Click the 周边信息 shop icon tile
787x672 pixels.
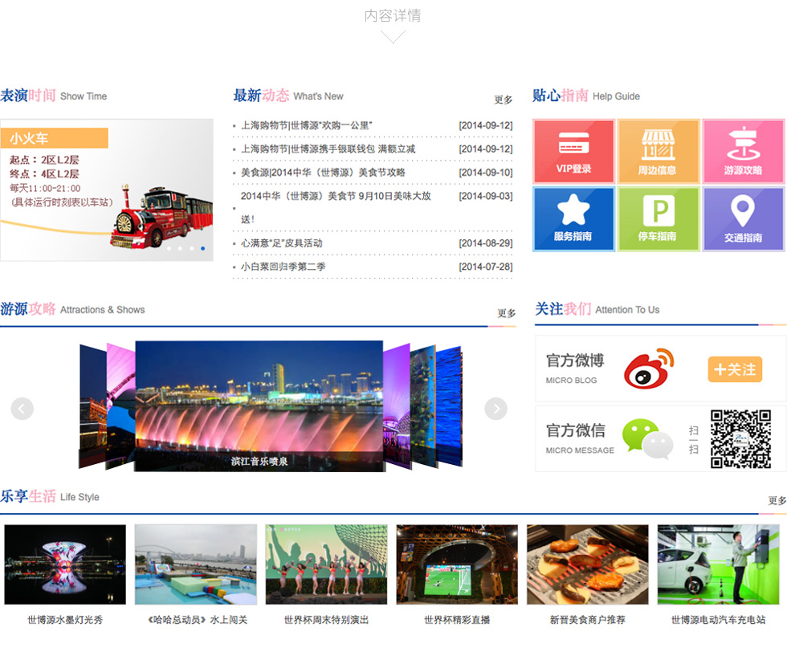point(658,152)
